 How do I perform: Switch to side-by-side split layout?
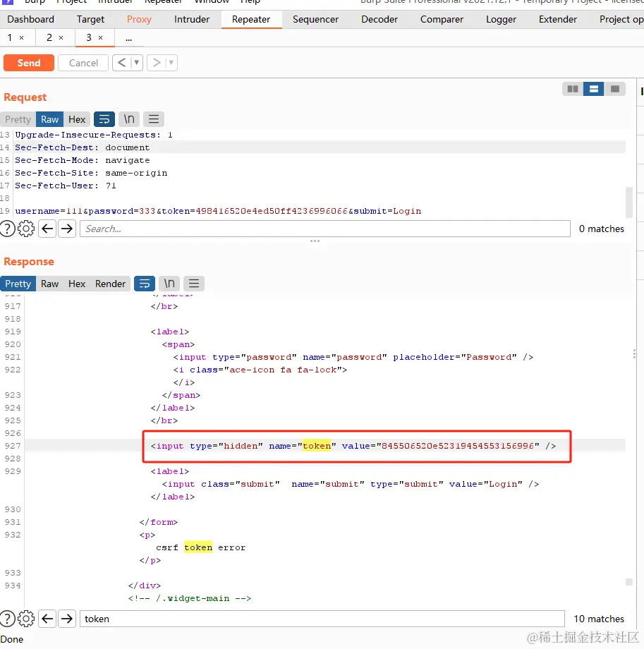[x=573, y=89]
